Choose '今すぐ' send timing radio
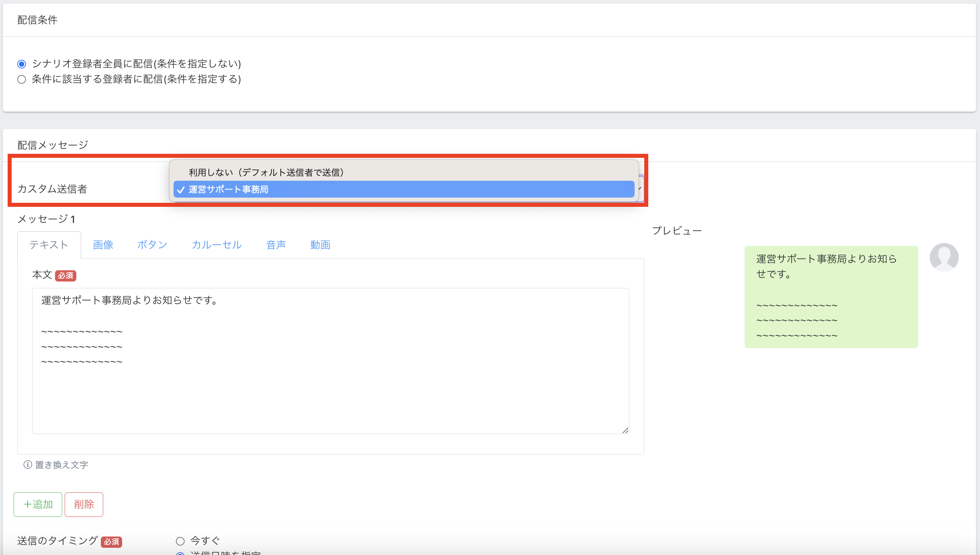 point(180,541)
